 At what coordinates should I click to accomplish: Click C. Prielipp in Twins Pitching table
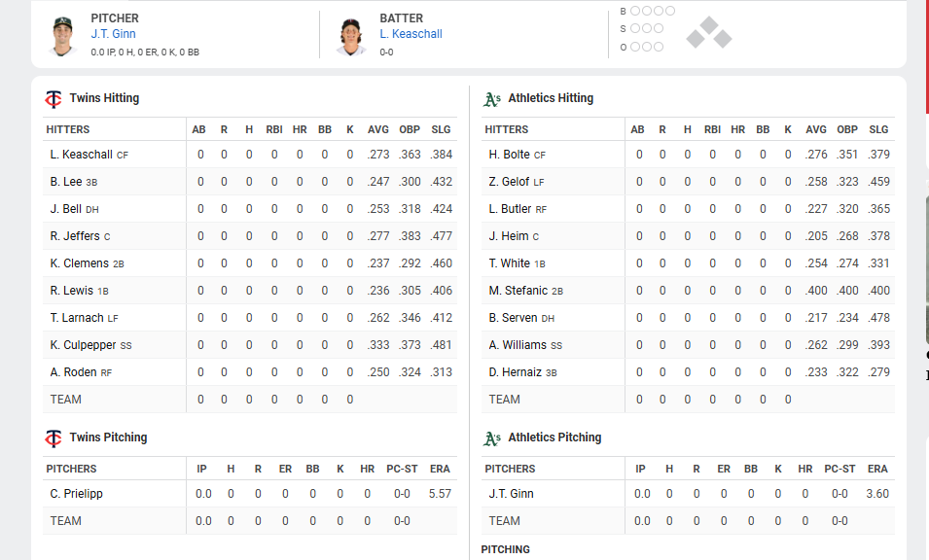point(77,494)
